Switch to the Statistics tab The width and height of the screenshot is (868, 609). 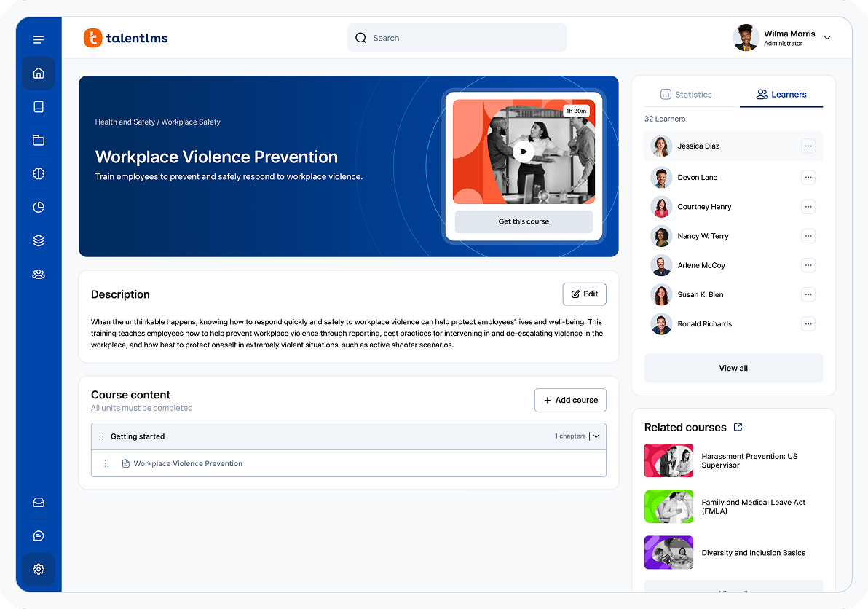click(x=685, y=95)
